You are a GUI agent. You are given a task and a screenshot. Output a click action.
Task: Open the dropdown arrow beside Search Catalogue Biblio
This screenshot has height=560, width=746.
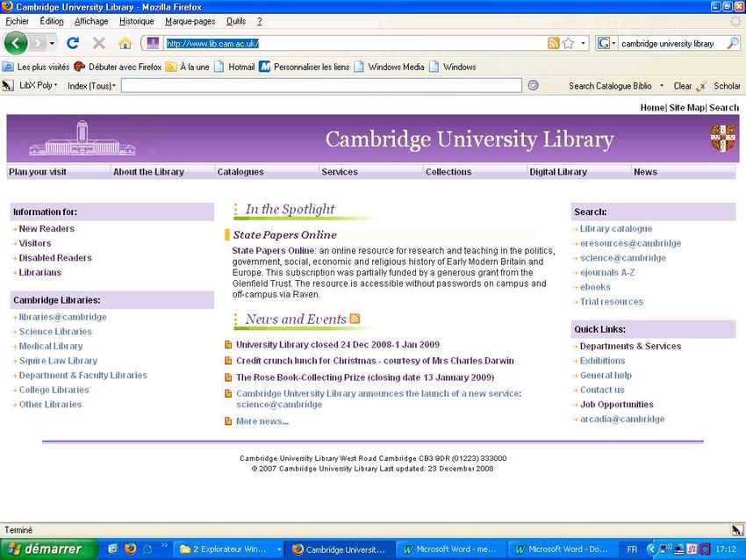point(662,86)
